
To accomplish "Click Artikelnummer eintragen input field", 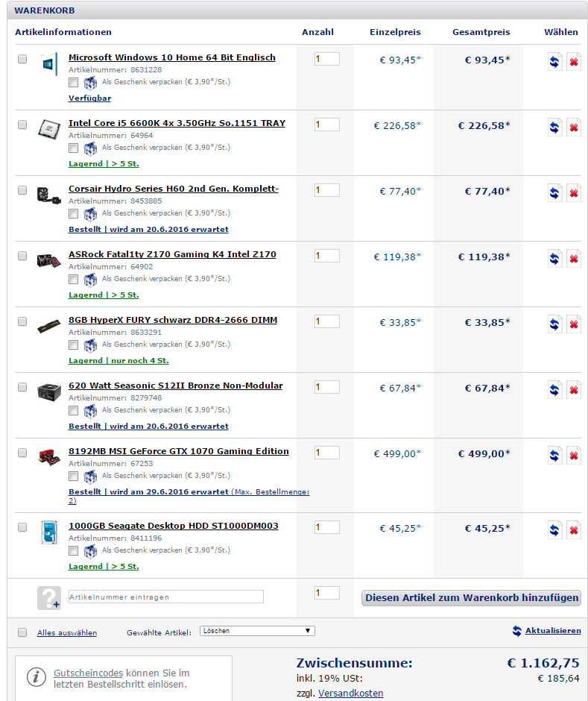I will [165, 597].
